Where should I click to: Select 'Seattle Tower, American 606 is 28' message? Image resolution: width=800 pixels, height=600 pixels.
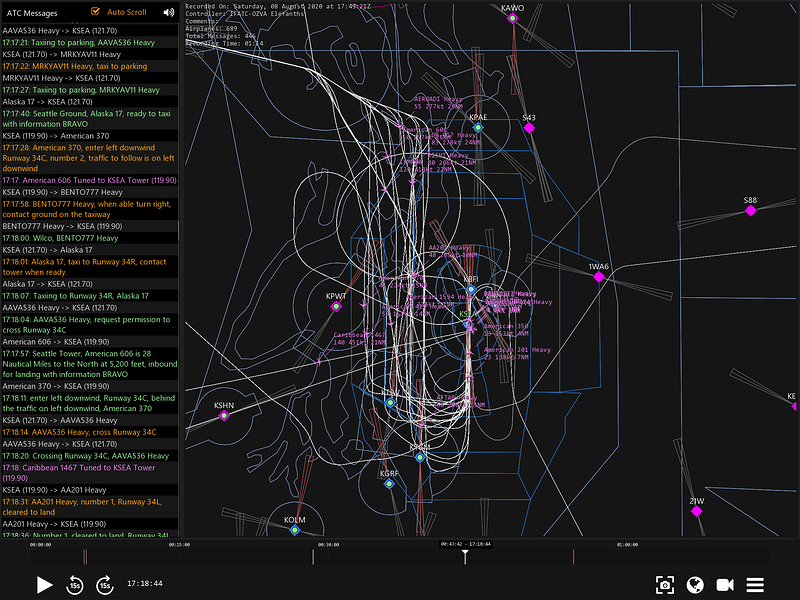tap(90, 364)
